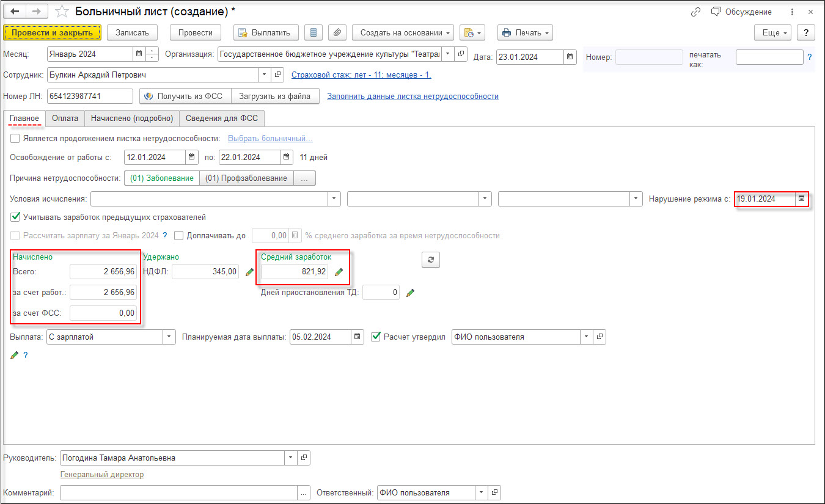Open the Ответственный user record icon
The height and width of the screenshot is (504, 825).
coord(495,492)
